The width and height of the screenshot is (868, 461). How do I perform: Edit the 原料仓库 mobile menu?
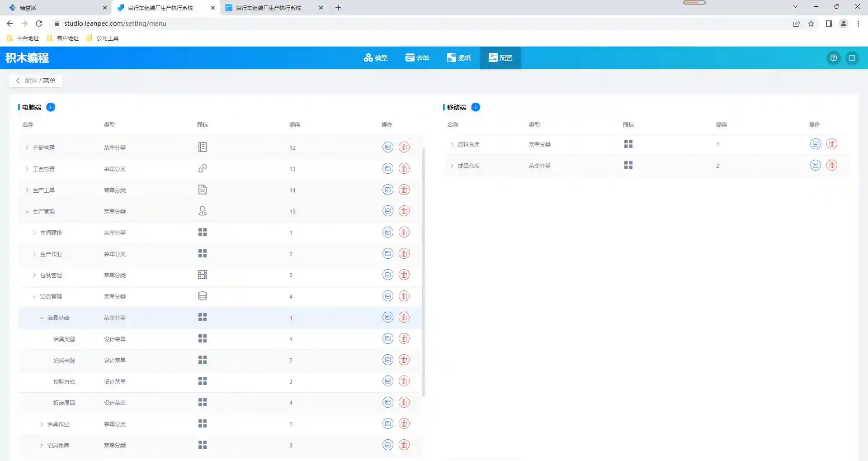[x=815, y=144]
